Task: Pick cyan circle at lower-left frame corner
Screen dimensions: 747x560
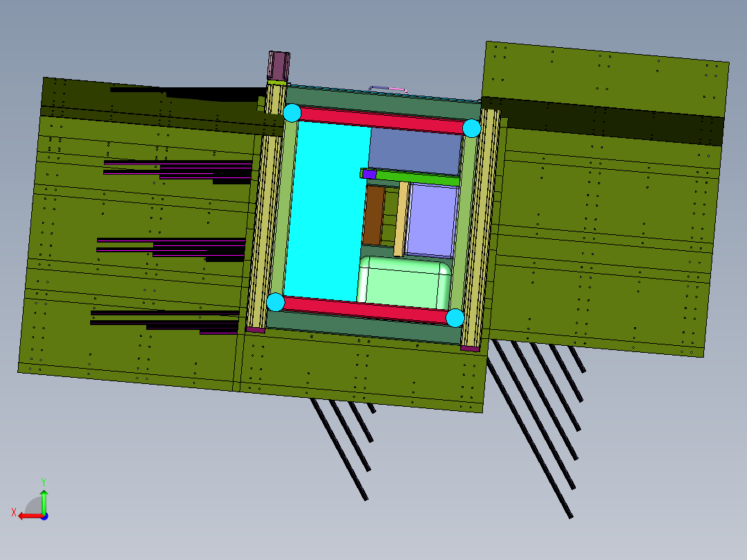Action: tap(275, 302)
